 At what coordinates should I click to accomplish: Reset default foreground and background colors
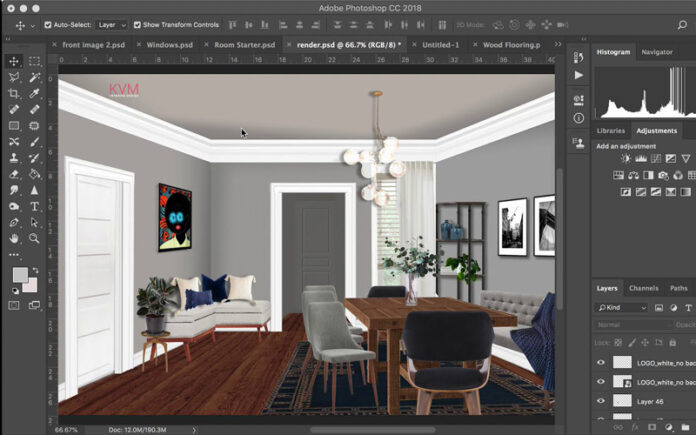(15, 291)
